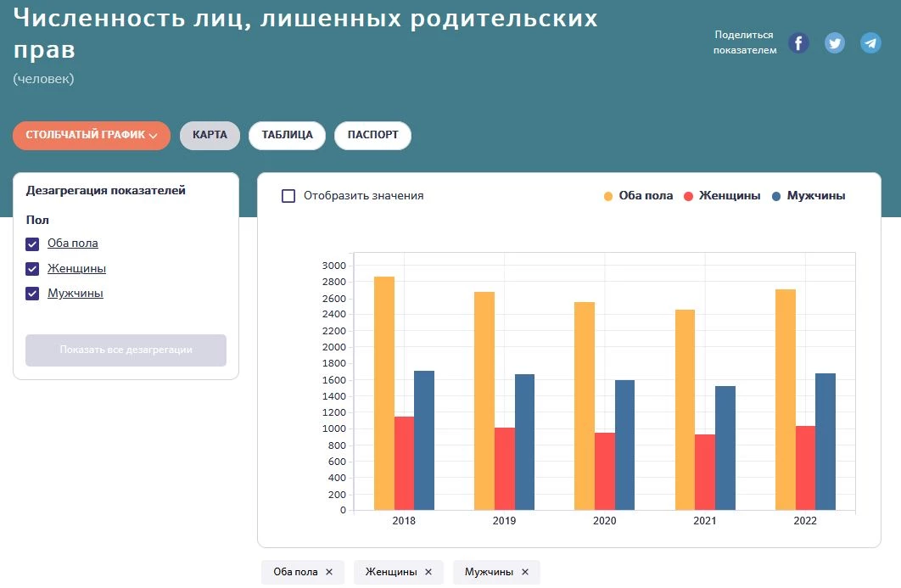Enable 'Отобразить значения' checkbox
The height and width of the screenshot is (588, 901).
[x=288, y=196]
